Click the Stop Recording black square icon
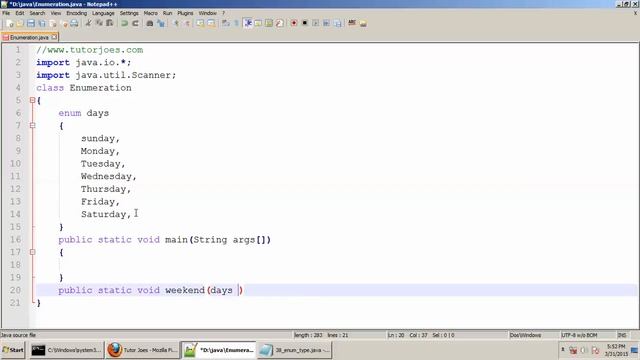 coord(304,23)
